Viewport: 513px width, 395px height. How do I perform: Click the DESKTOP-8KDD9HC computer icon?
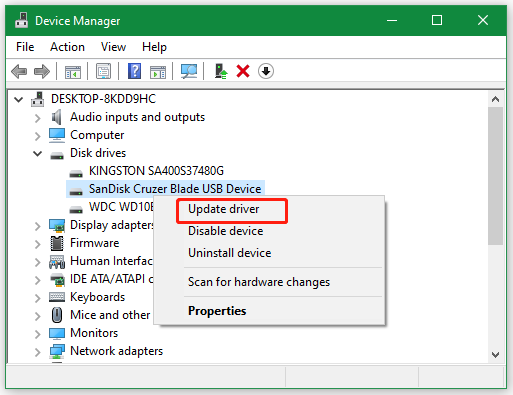(38, 99)
